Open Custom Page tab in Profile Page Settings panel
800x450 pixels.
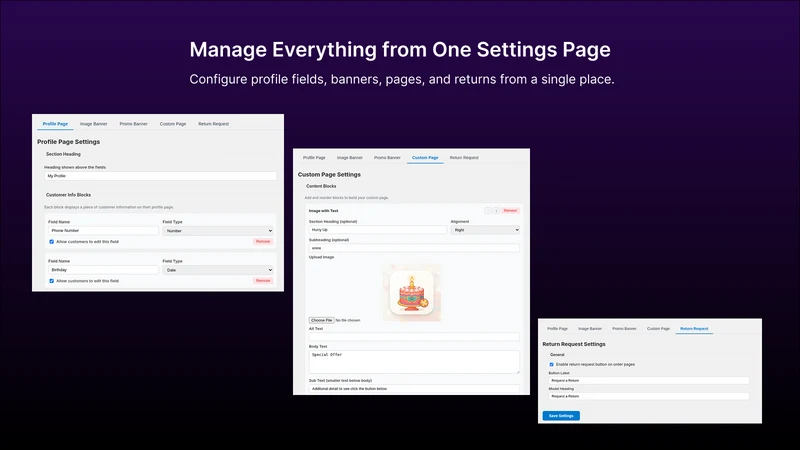click(173, 123)
